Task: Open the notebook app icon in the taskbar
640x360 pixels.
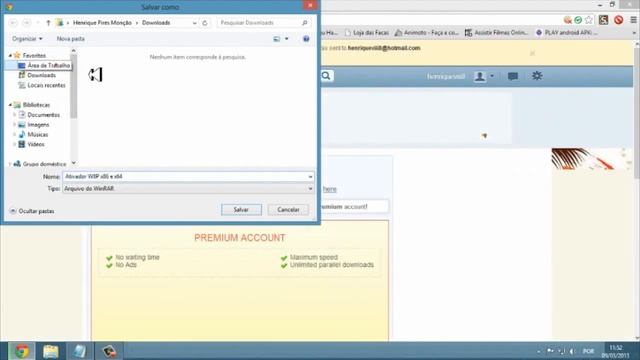Action: coord(80,351)
